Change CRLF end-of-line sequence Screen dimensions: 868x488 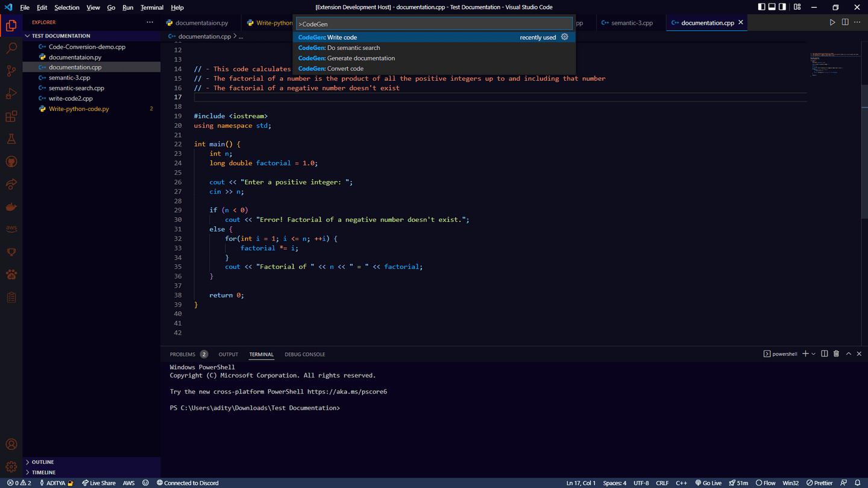(662, 483)
